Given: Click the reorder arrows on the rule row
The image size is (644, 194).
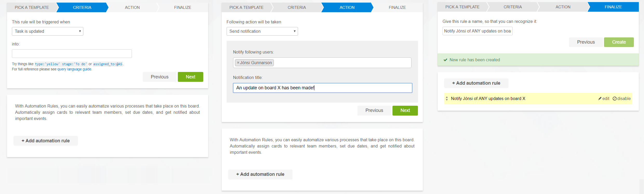Looking at the screenshot, I should (447, 99).
